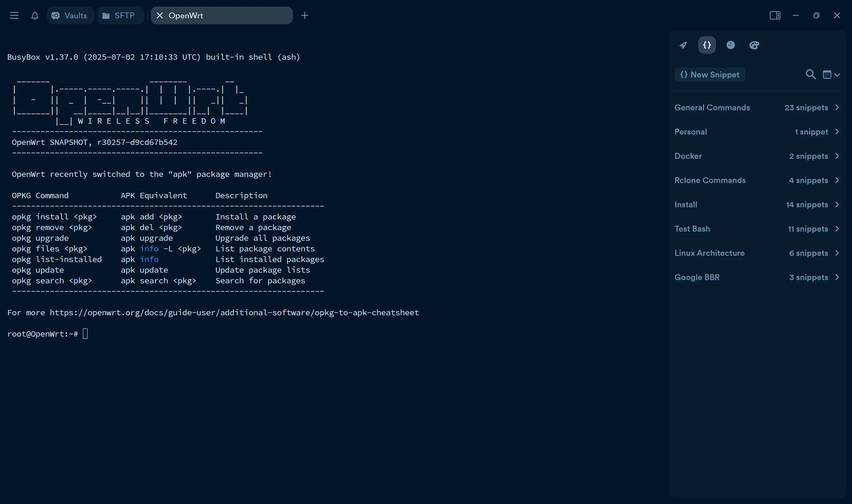The width and height of the screenshot is (852, 504).
Task: Add a new tab with plus icon
Action: click(305, 15)
